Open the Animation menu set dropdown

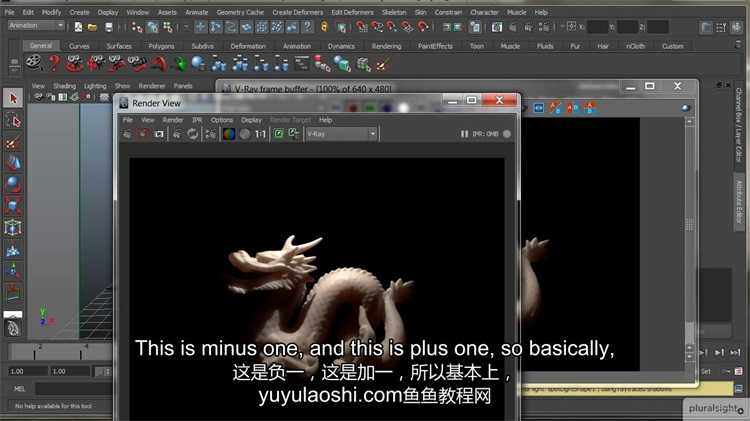pos(36,25)
